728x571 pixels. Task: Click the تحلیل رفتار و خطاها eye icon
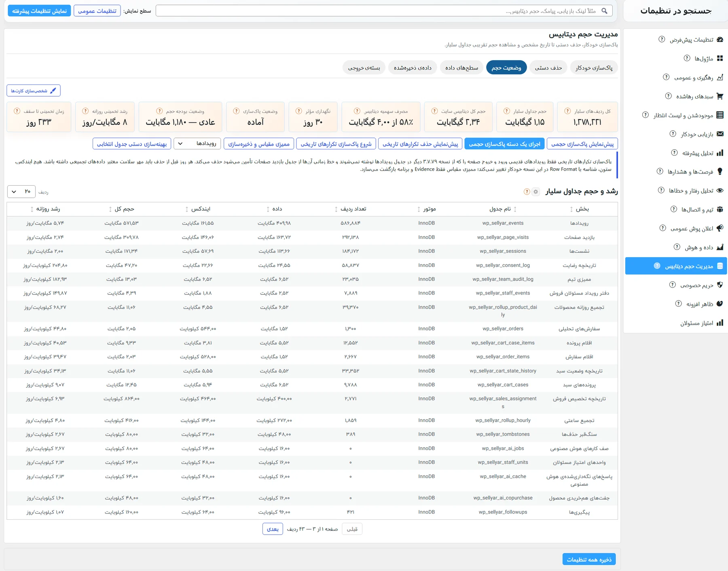tap(720, 190)
